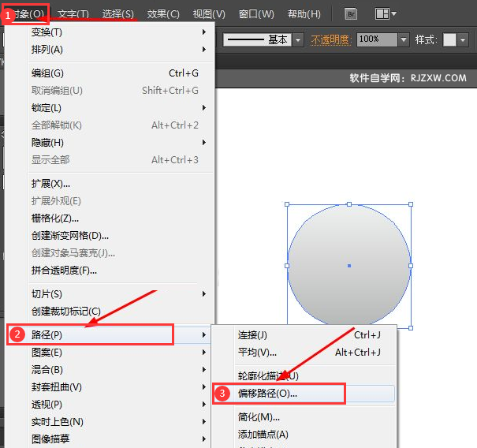Open the 效果(C) menu
The height and width of the screenshot is (448, 477).
[x=163, y=13]
